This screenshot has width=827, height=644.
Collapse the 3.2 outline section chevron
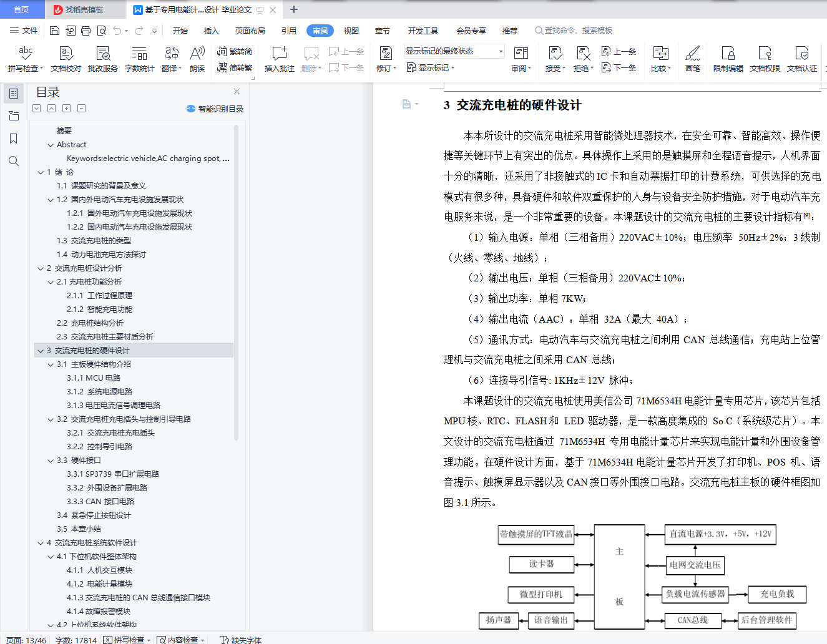point(51,419)
